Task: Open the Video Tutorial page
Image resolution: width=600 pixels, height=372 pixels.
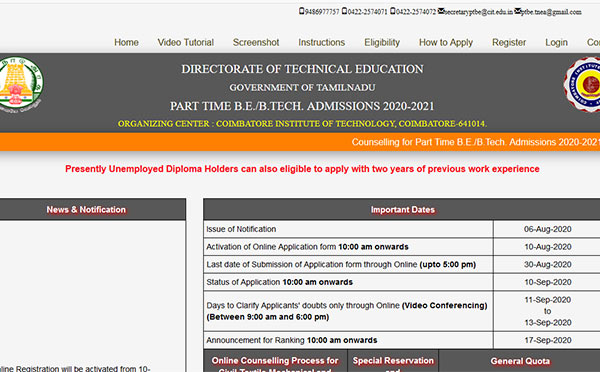Action: tap(186, 42)
